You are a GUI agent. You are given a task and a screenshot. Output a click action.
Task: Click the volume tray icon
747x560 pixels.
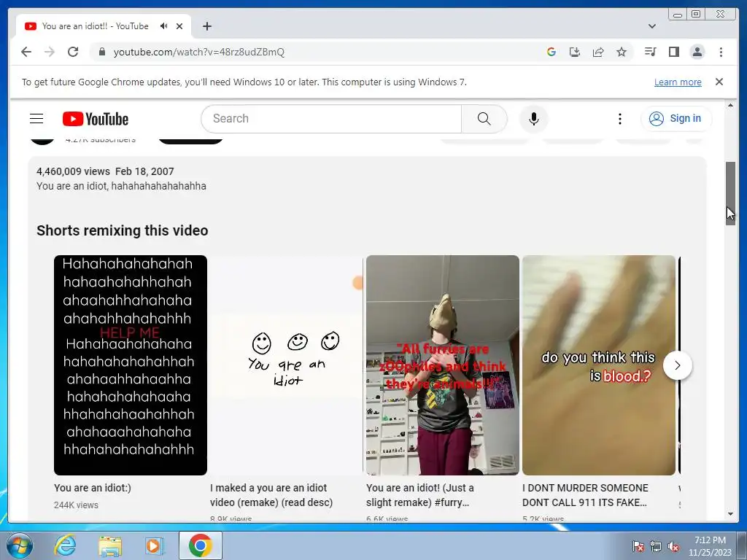click(x=673, y=546)
